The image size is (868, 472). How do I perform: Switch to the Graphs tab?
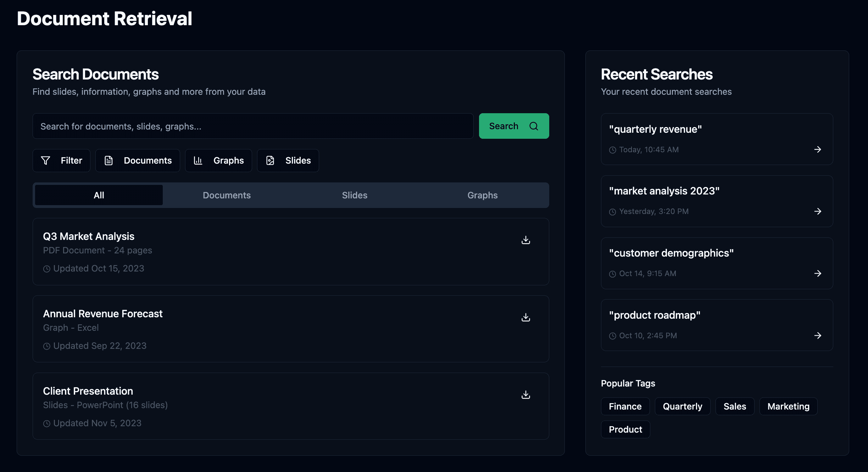pyautogui.click(x=483, y=195)
